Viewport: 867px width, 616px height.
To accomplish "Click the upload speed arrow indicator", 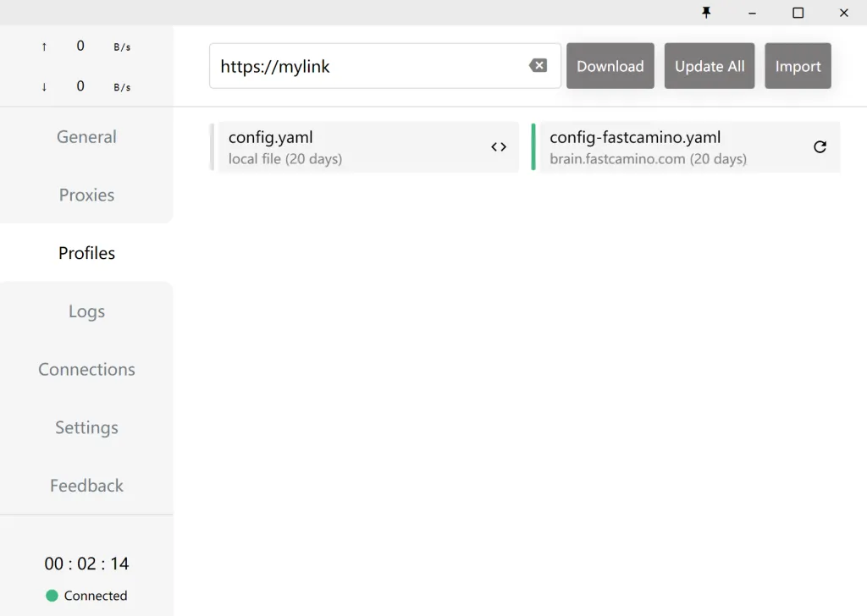I will coord(44,47).
